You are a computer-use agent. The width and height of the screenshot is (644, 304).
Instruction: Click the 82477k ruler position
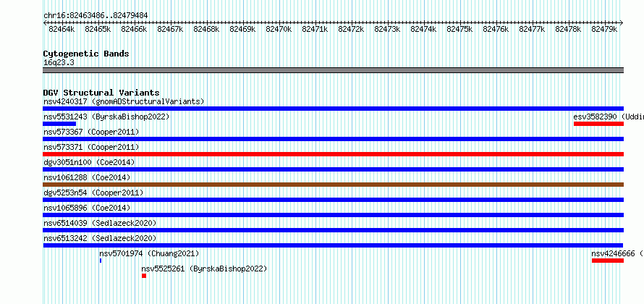pyautogui.click(x=531, y=29)
